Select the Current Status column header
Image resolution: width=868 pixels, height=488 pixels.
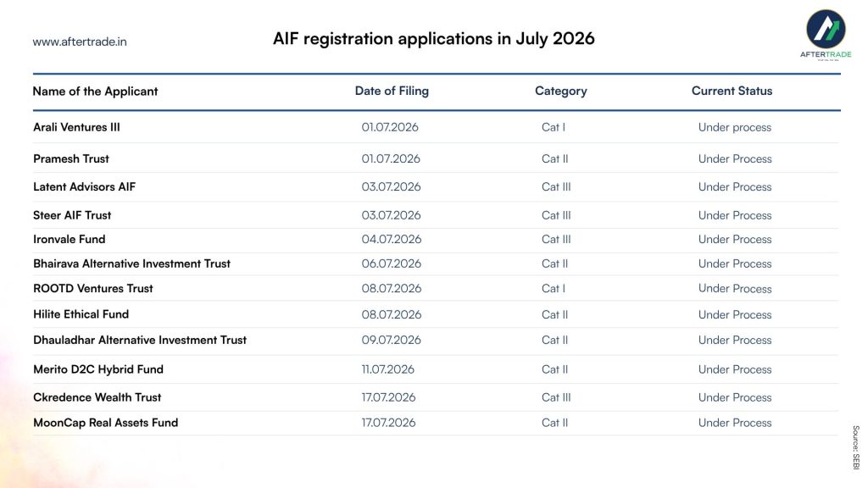pyautogui.click(x=732, y=91)
